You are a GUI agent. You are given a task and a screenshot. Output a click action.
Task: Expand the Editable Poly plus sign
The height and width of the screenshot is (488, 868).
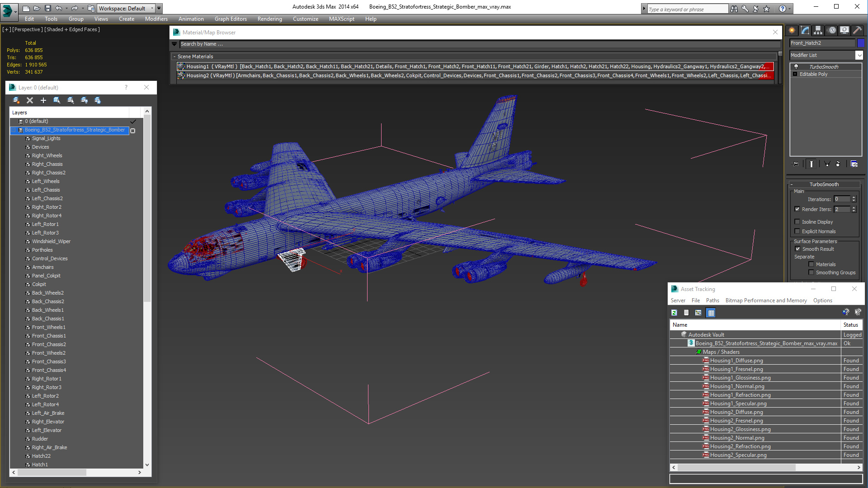click(795, 74)
